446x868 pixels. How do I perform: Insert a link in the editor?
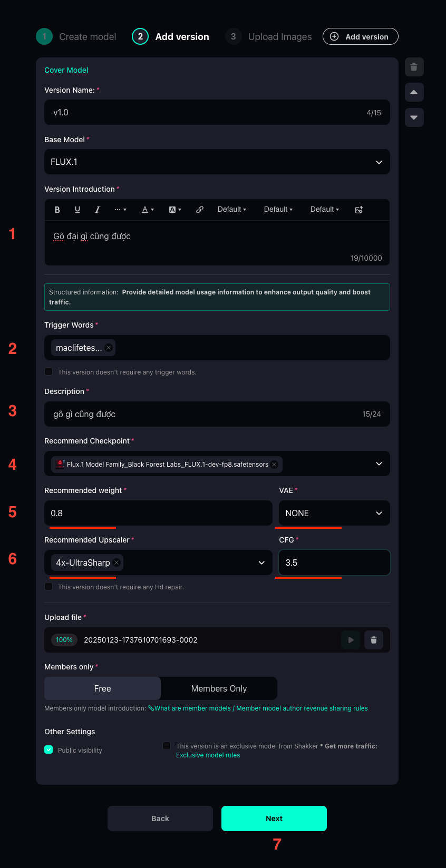point(200,210)
